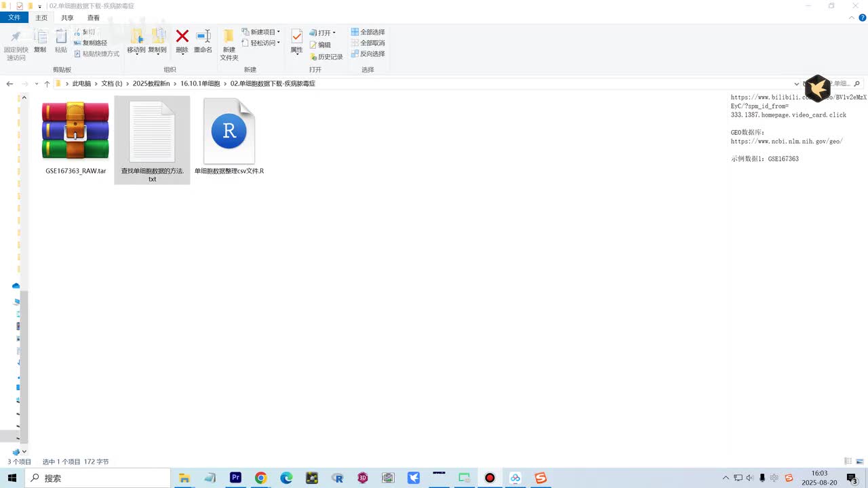Open the recent locations dropdown arrow
The image size is (868, 488).
point(36,84)
